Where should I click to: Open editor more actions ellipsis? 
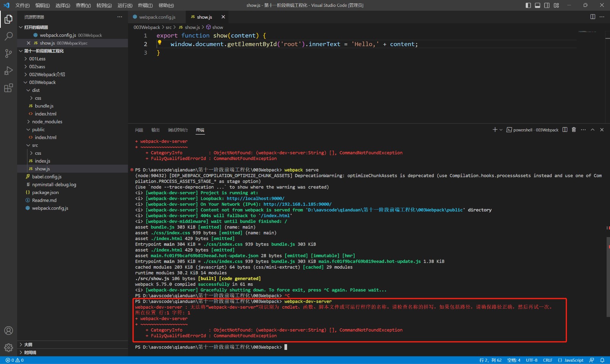(x=602, y=17)
